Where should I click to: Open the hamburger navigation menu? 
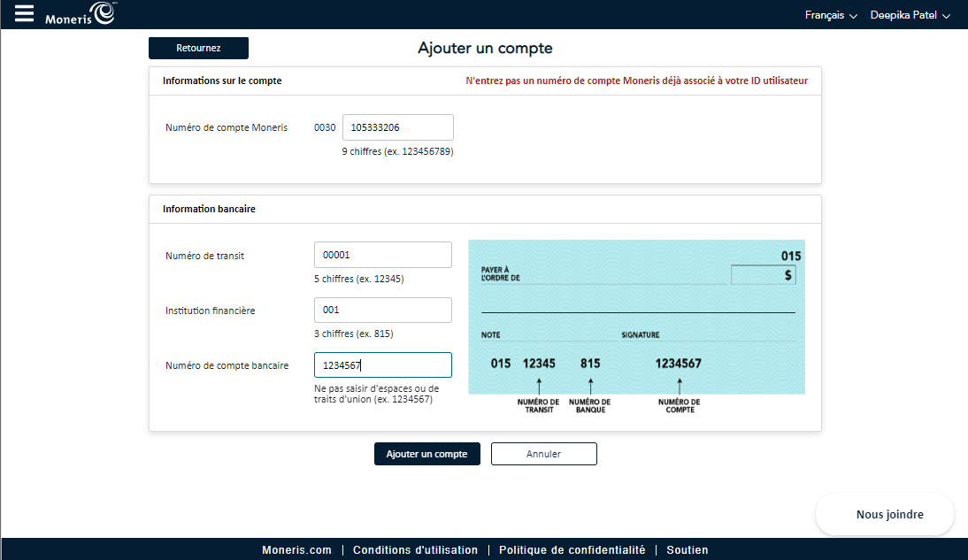pos(24,13)
